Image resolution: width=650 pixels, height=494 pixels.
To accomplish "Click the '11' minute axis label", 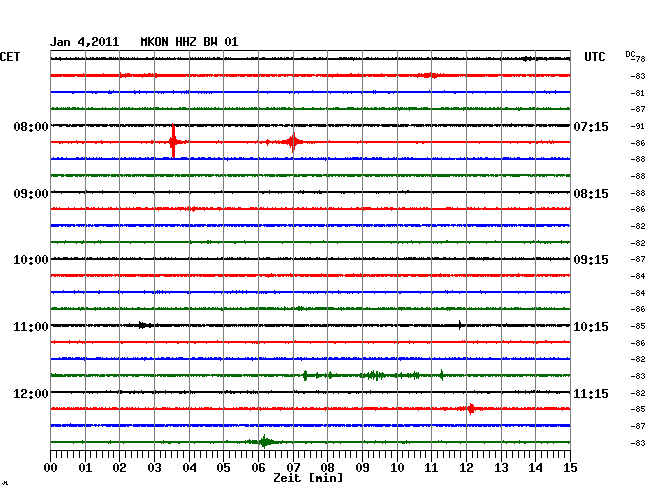I will [432, 468].
